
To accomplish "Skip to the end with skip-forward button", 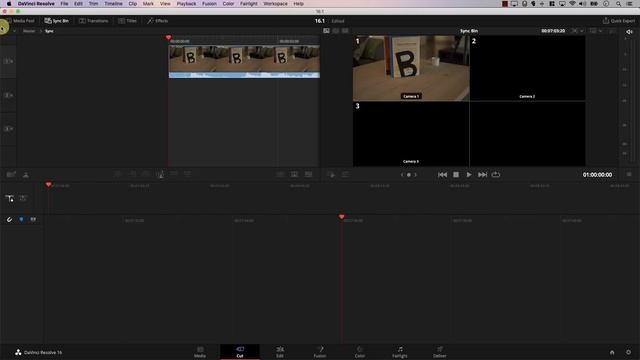I will [482, 175].
